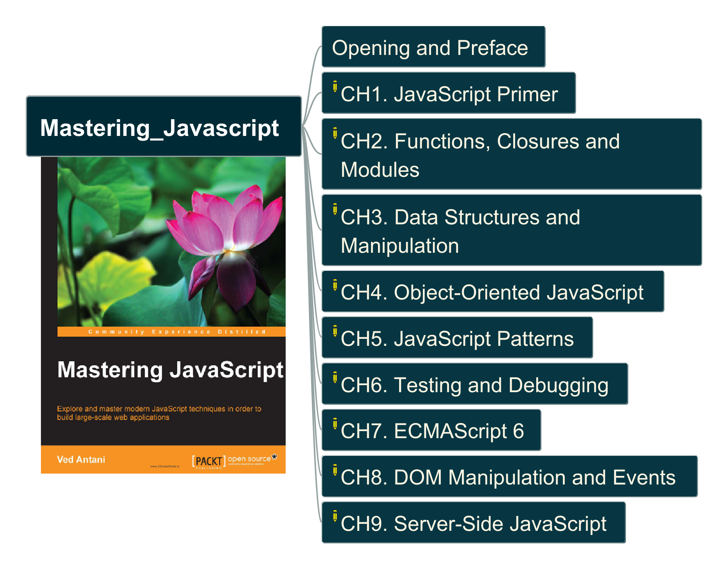The height and width of the screenshot is (569, 728).
Task: Click the PACKT publisher logo on cover
Action: (x=209, y=461)
